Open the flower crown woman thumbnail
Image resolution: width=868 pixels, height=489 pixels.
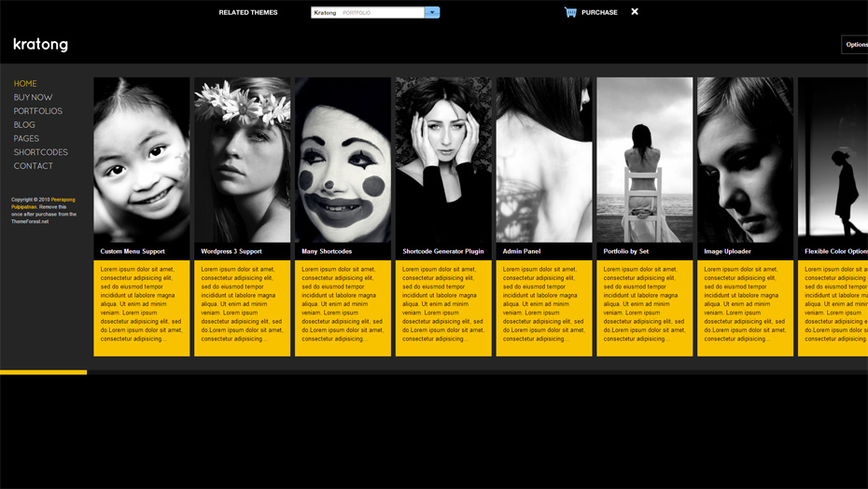coord(242,160)
